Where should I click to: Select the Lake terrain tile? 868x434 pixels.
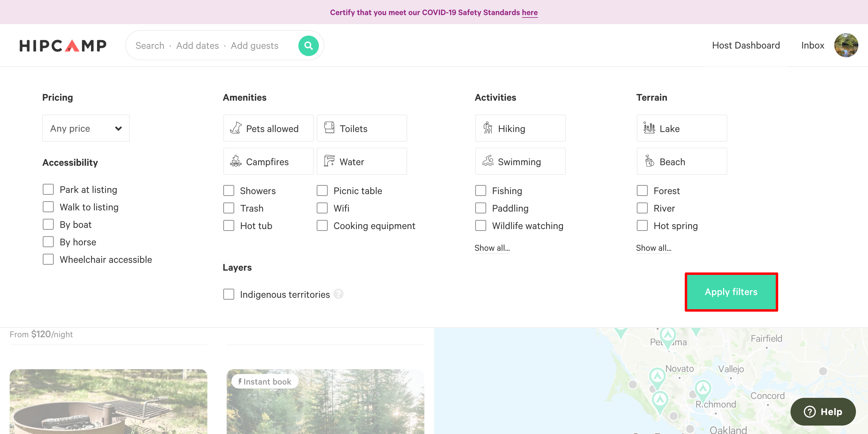tap(682, 128)
